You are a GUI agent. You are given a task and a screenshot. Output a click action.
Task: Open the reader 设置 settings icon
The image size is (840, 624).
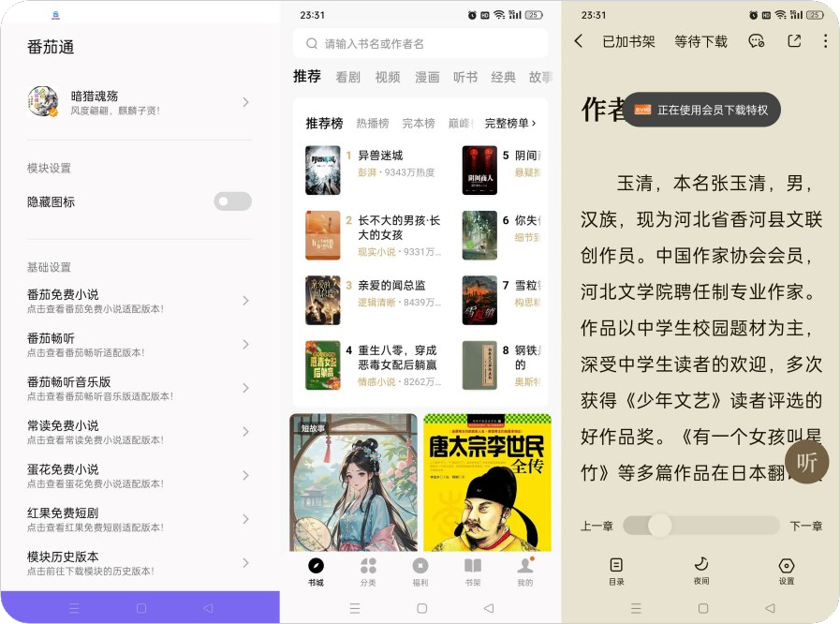(787, 570)
